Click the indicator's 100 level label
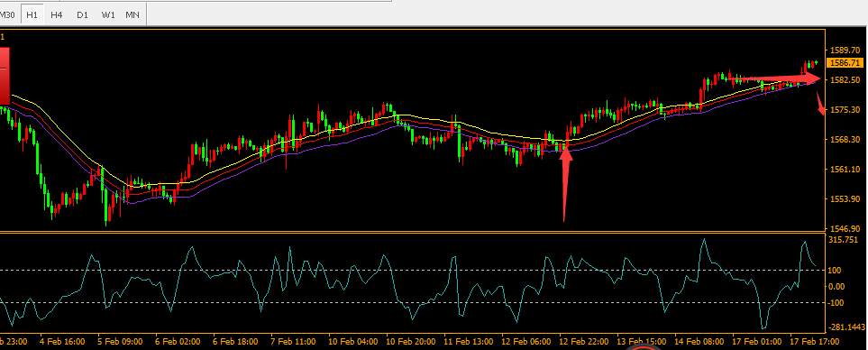The height and width of the screenshot is (350, 868). click(836, 271)
